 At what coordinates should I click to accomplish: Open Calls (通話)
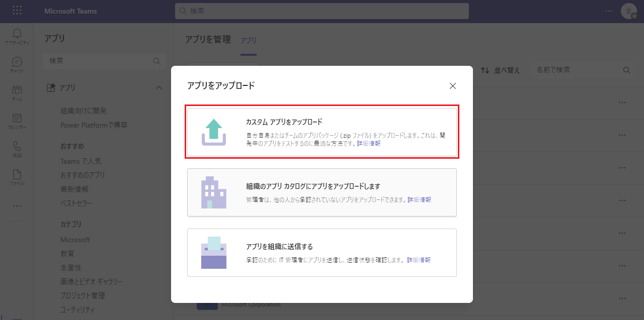(17, 149)
